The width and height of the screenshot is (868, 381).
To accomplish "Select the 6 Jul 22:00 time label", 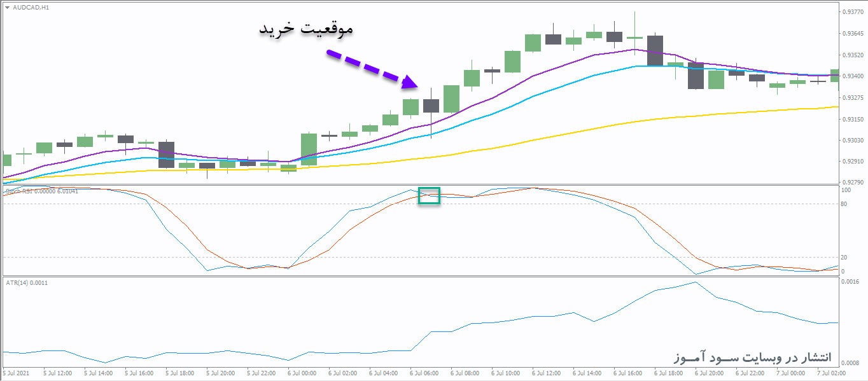I will tap(750, 373).
